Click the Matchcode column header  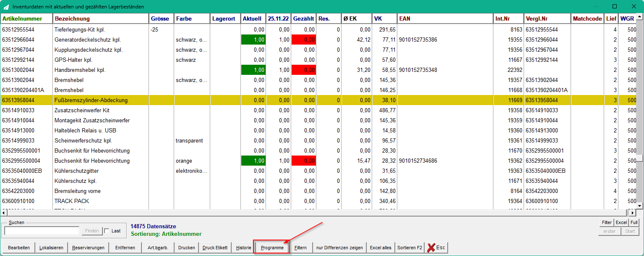tap(588, 19)
